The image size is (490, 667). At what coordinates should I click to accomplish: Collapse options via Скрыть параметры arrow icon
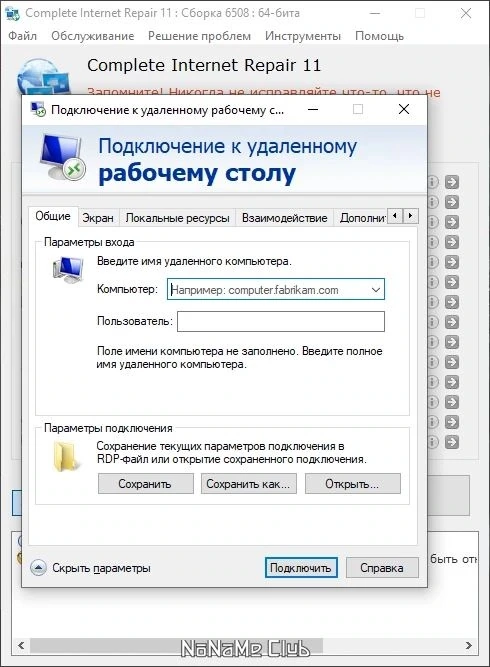(x=38, y=567)
